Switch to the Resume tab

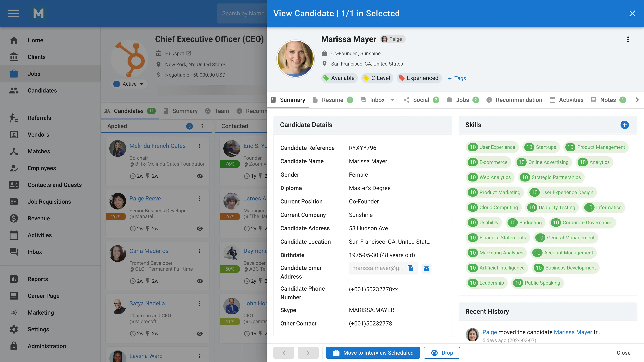coord(332,100)
